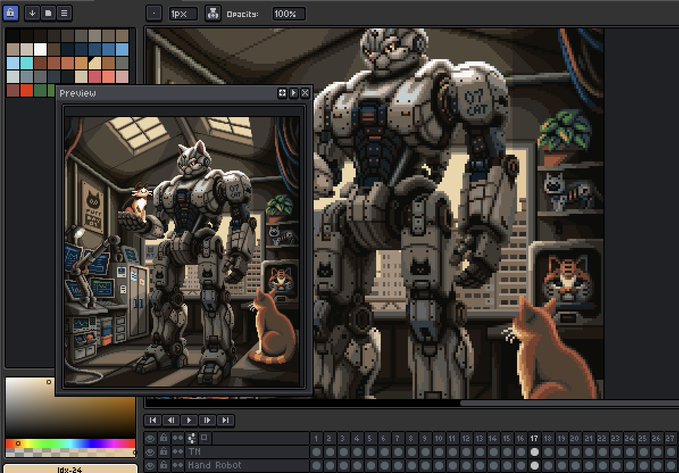The image size is (679, 473).
Task: Click the 07 CAT shoulder on canvas
Action: [x=475, y=102]
